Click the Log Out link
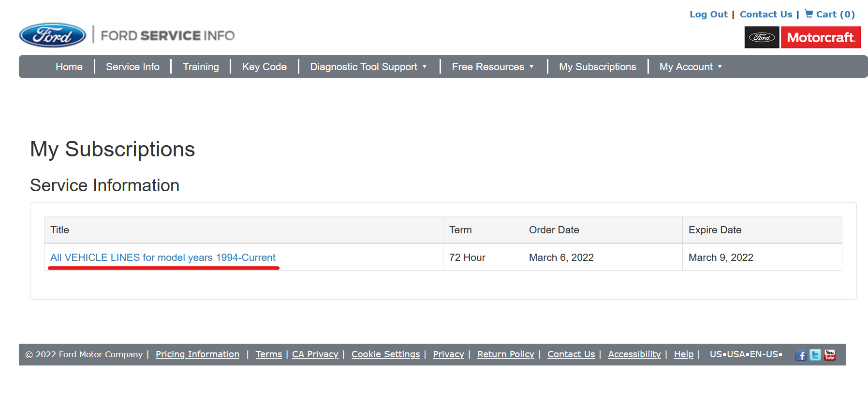 tap(708, 14)
